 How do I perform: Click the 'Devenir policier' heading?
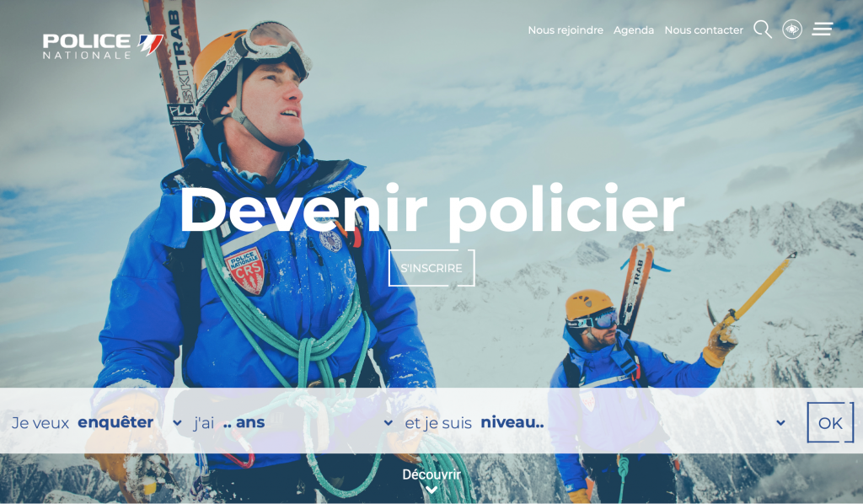tap(431, 210)
